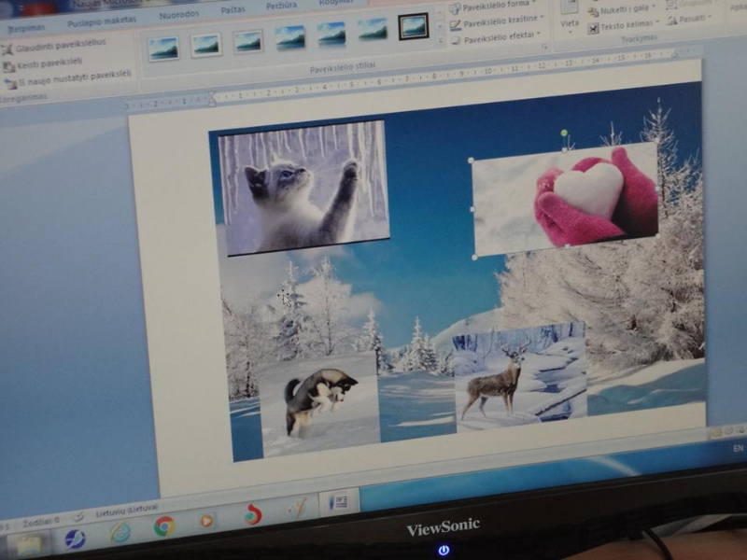Expand the full picture styles gallery

point(441,41)
